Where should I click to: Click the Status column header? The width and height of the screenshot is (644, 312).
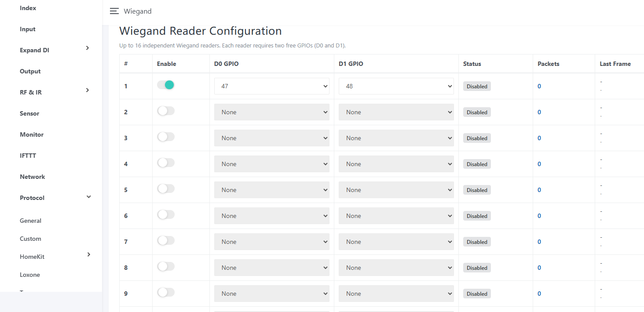472,64
